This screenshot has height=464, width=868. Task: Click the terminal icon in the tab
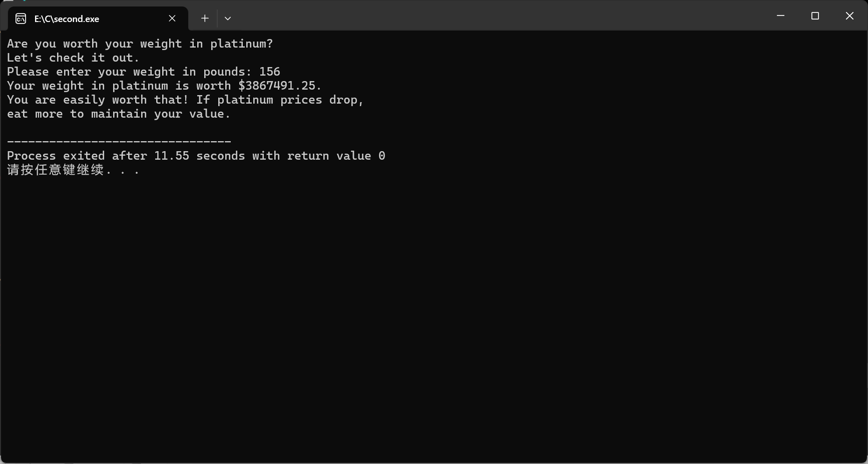click(x=21, y=19)
